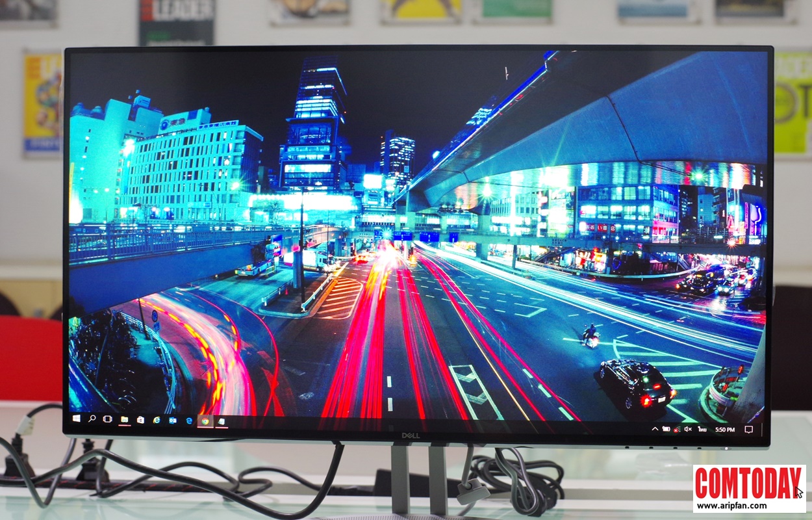Expand hidden system tray icons
Screen dimensions: 812x520
pyautogui.click(x=655, y=429)
